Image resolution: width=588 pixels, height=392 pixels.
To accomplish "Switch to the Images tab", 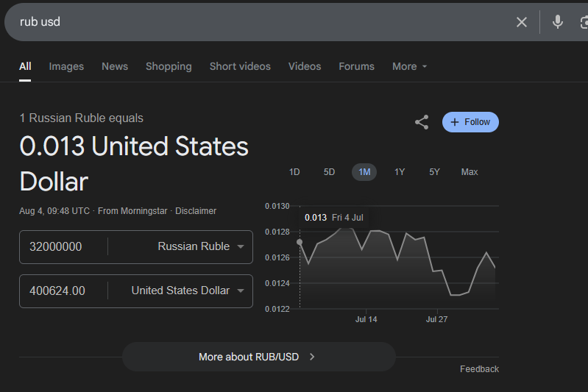I will coord(66,66).
